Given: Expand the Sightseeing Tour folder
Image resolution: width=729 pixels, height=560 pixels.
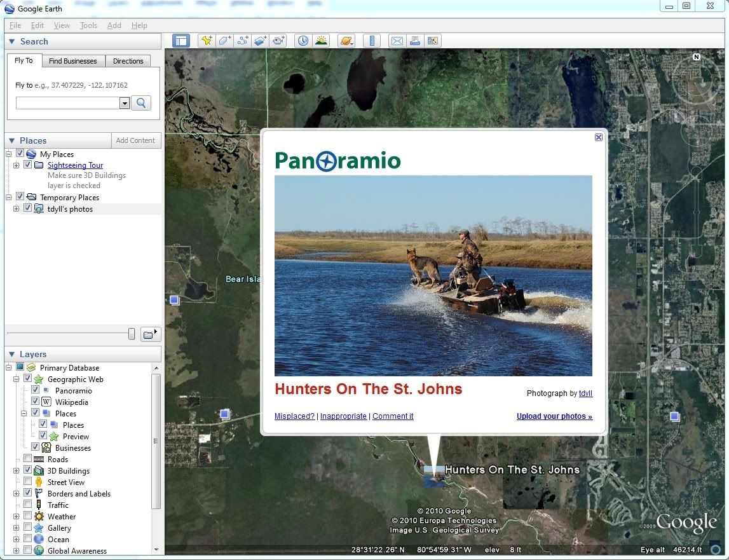Looking at the screenshot, I should [x=17, y=165].
